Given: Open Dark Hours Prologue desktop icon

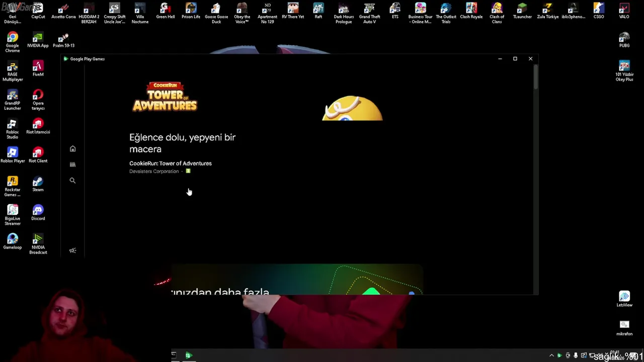Looking at the screenshot, I should (x=344, y=14).
